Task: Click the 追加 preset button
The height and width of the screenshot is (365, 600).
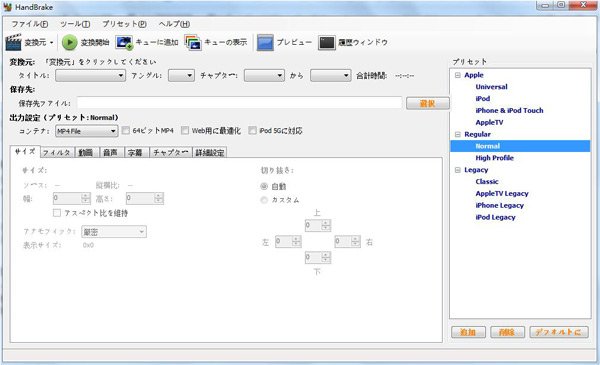Action: pos(468,332)
